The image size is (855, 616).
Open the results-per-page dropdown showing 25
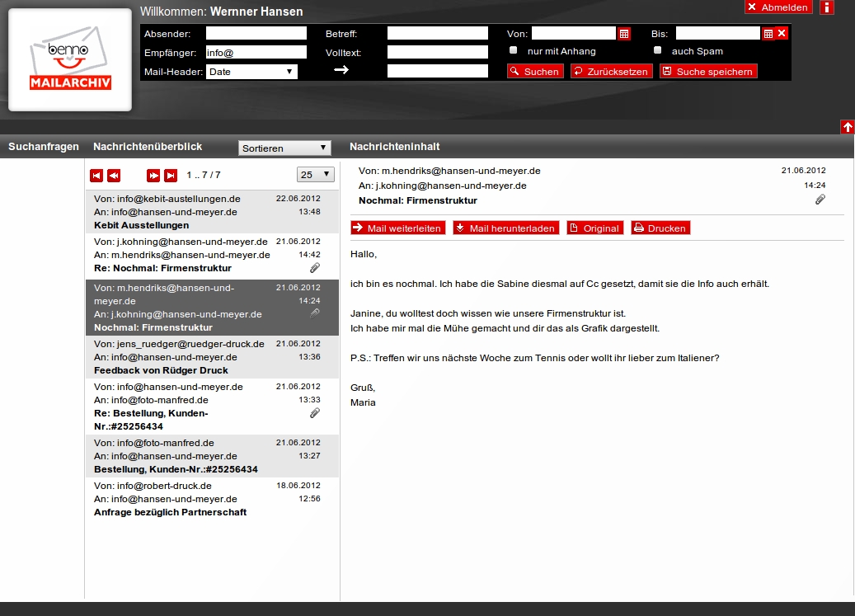point(316,175)
